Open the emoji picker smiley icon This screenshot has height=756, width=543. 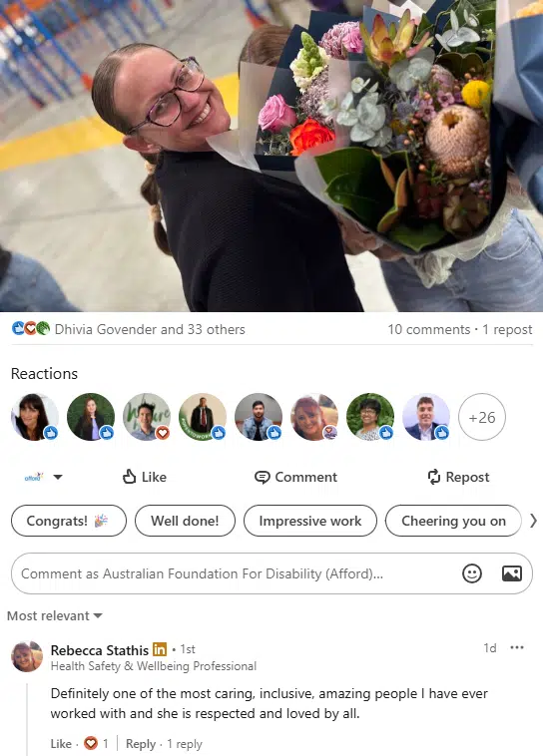(471, 573)
